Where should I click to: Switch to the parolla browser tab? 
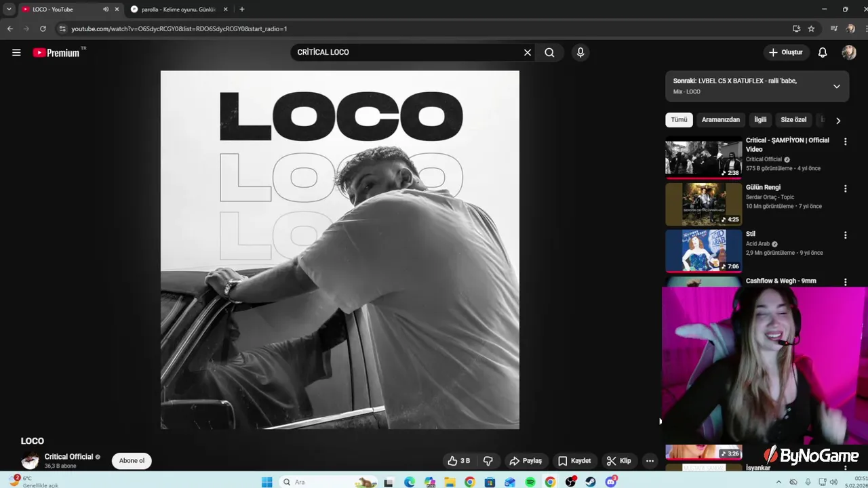[178, 9]
